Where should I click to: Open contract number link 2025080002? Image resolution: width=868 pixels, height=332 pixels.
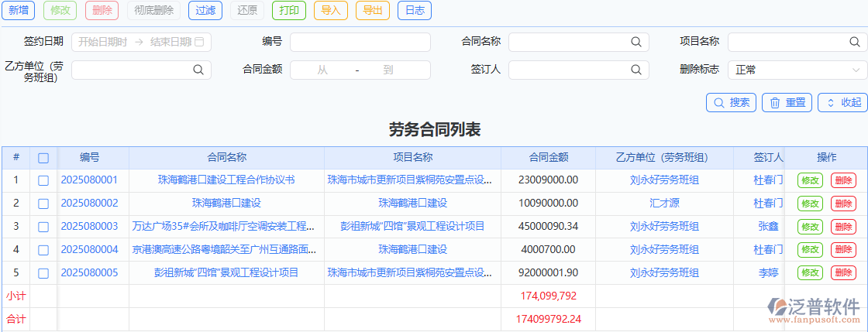(x=89, y=204)
